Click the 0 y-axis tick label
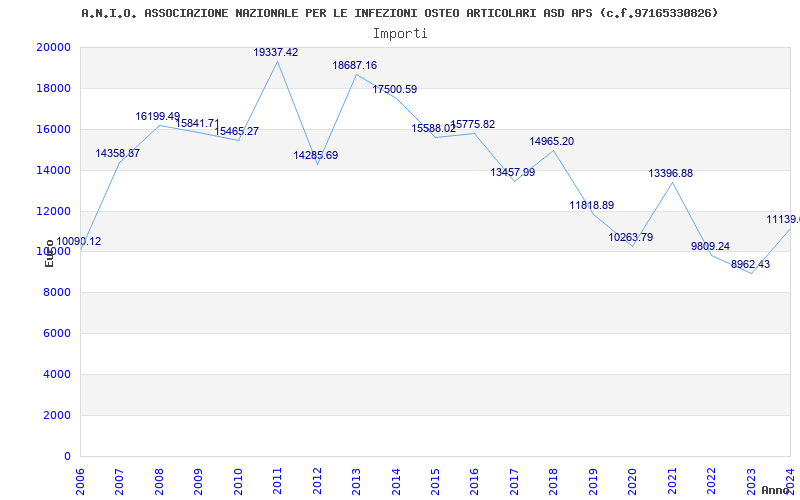800x500 pixels. tap(68, 456)
